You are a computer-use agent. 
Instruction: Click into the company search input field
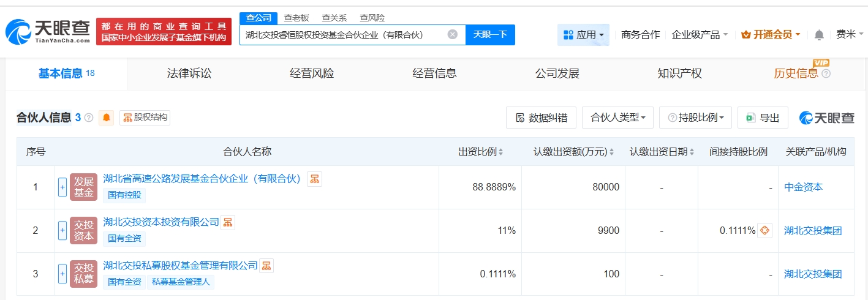click(343, 35)
